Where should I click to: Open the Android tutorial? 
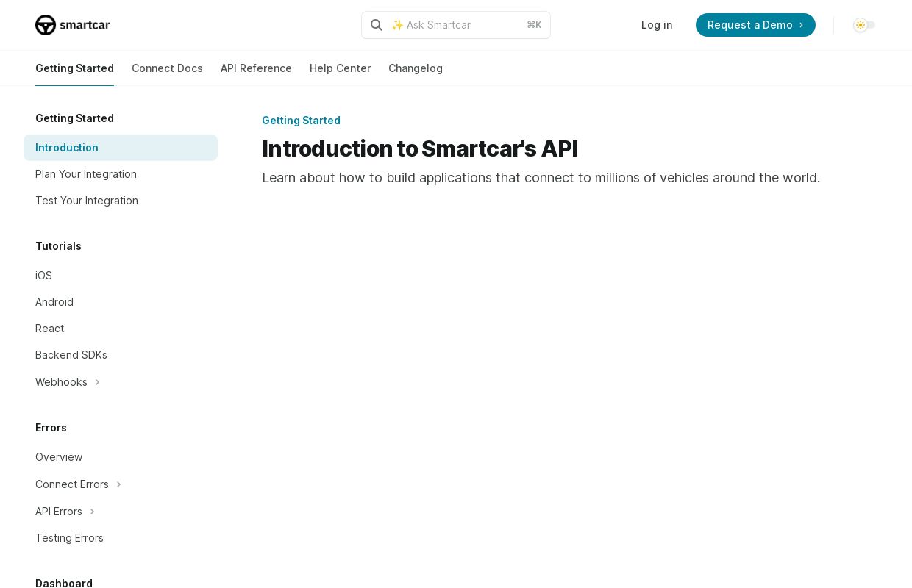tap(121, 302)
